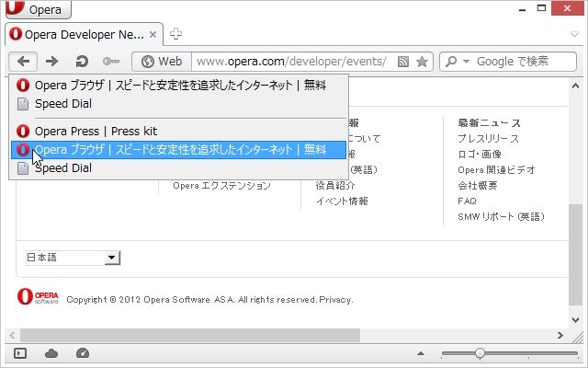Open the 会社概要 link
The image size is (588, 368).
point(478,185)
